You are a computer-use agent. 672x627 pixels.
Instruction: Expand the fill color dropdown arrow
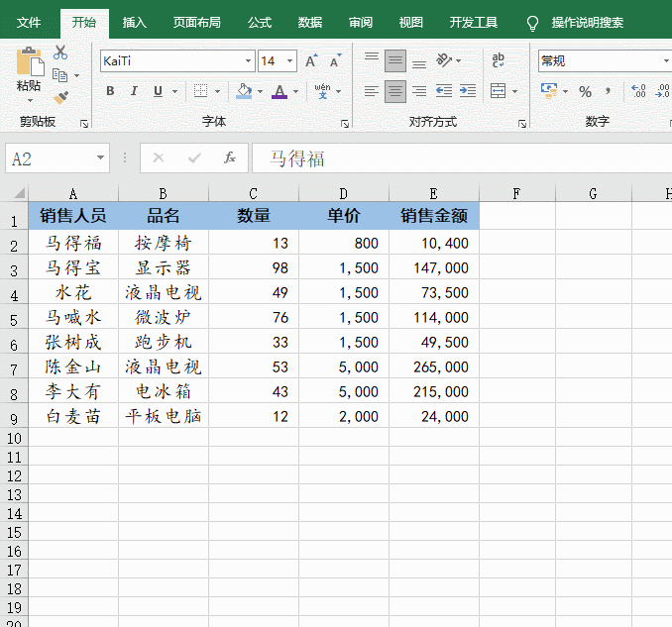[260, 91]
